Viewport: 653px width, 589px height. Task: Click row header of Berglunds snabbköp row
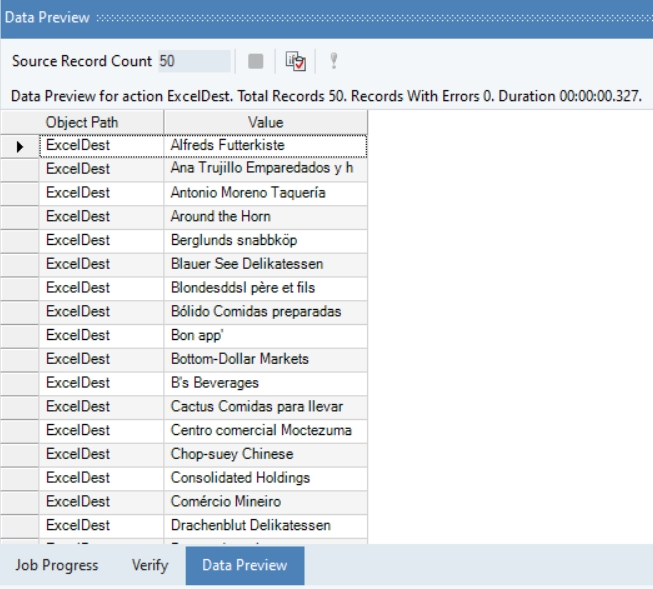(20, 240)
